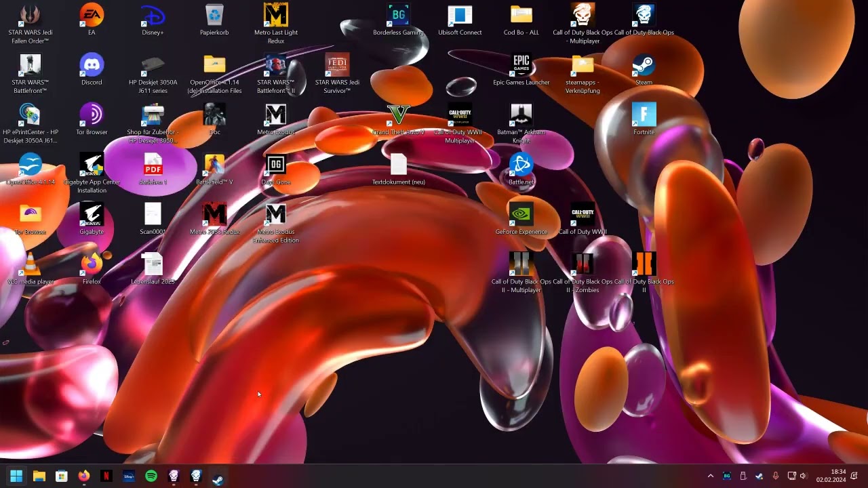Image resolution: width=868 pixels, height=488 pixels.
Task: Select the Battle.net desktop shortcut
Action: 521,169
